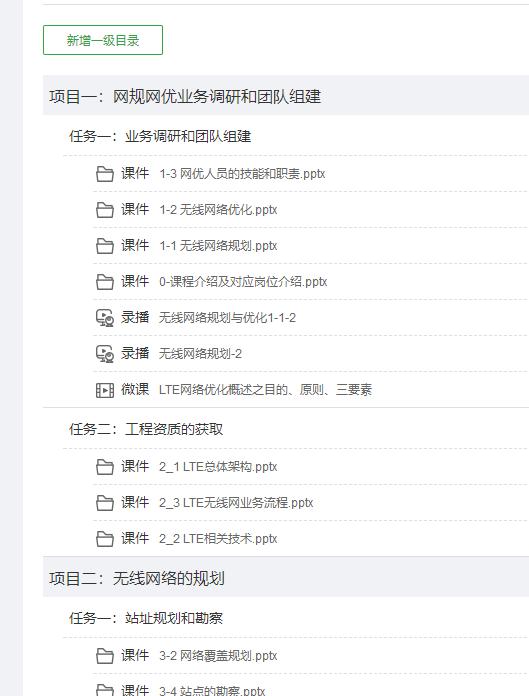This screenshot has width=529, height=696.
Task: Click the 新增一级目录 button
Action: pyautogui.click(x=103, y=40)
